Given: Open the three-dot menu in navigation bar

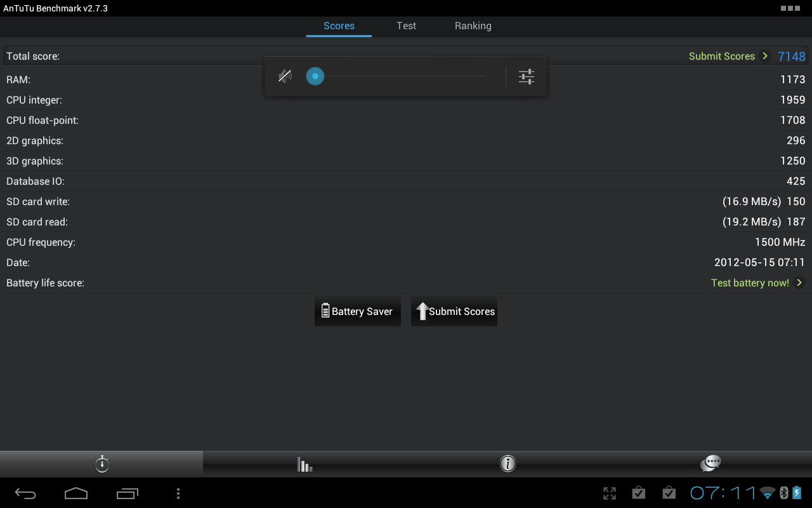Looking at the screenshot, I should (178, 493).
